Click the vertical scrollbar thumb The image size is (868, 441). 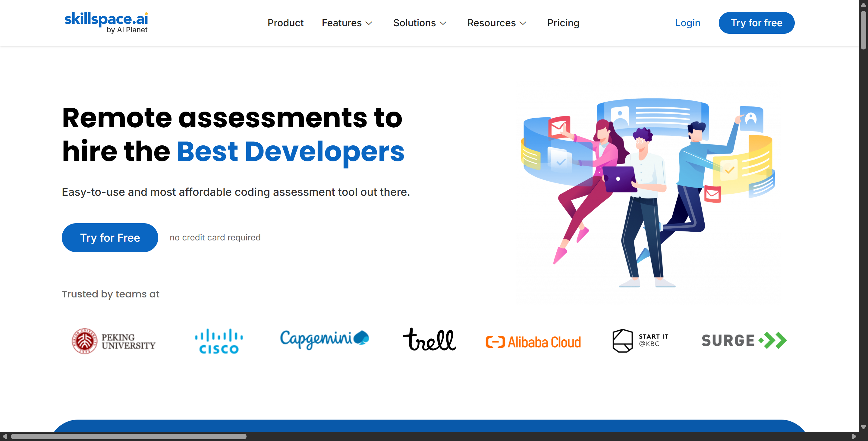[x=863, y=30]
